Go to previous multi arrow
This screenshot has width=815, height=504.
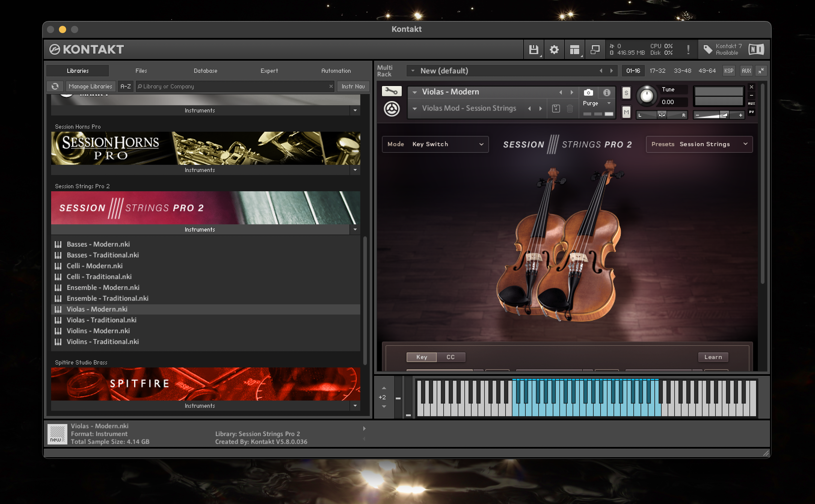coord(601,71)
